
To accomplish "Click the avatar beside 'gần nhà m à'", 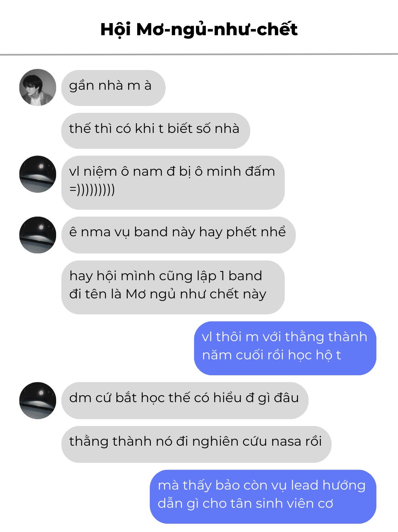I will (38, 87).
